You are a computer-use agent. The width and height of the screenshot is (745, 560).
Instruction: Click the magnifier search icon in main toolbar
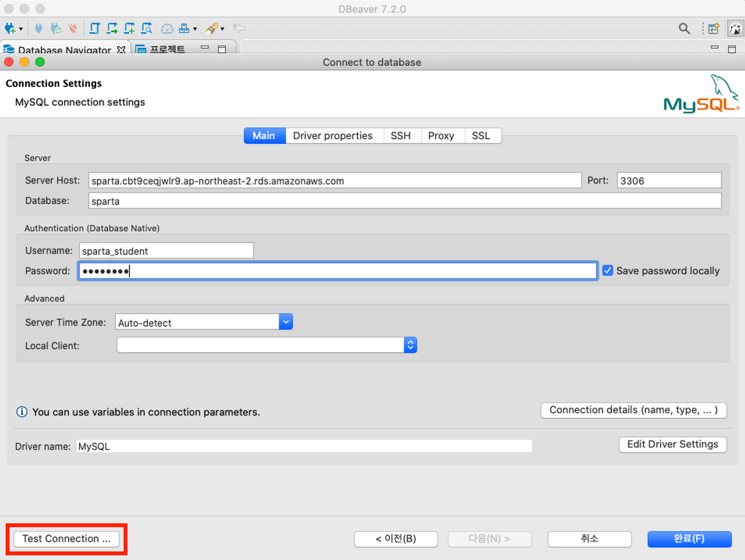(x=684, y=28)
